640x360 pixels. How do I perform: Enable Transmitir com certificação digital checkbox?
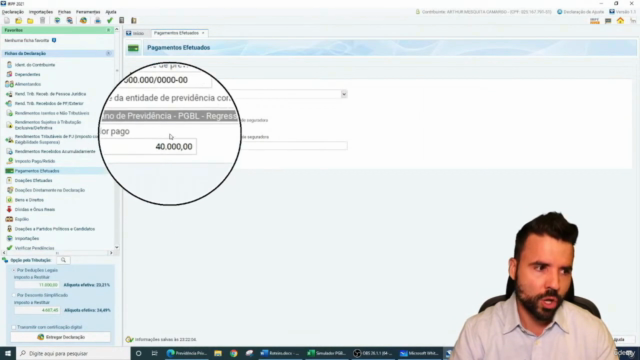coord(14,327)
